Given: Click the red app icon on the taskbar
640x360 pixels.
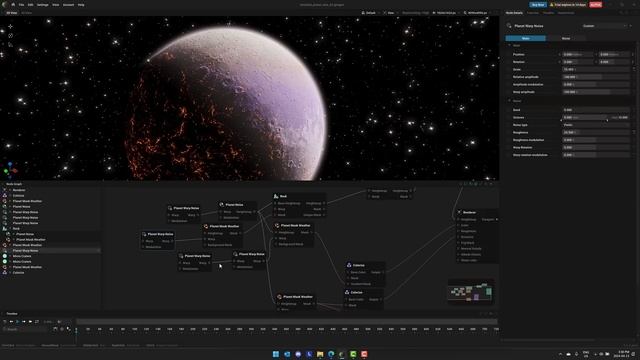Looking at the screenshot, I should pyautogui.click(x=364, y=354).
